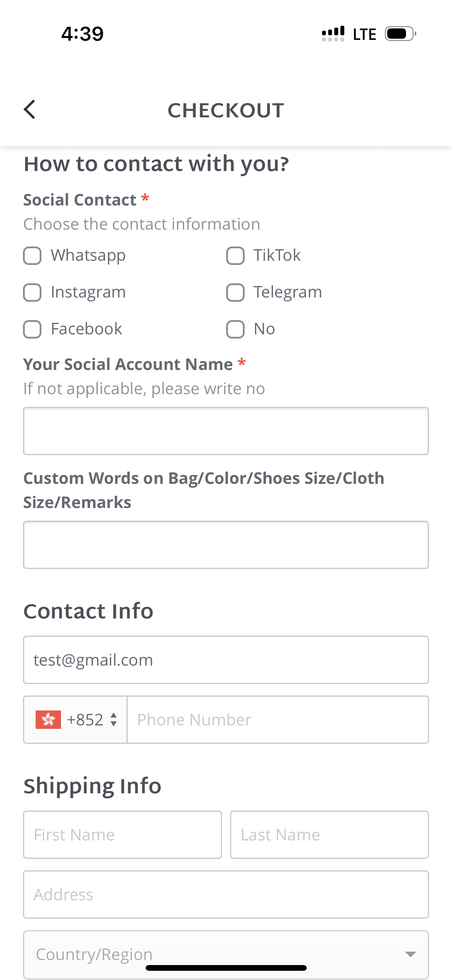452x980 pixels.
Task: Click the email field with test@gmail.com
Action: (226, 660)
